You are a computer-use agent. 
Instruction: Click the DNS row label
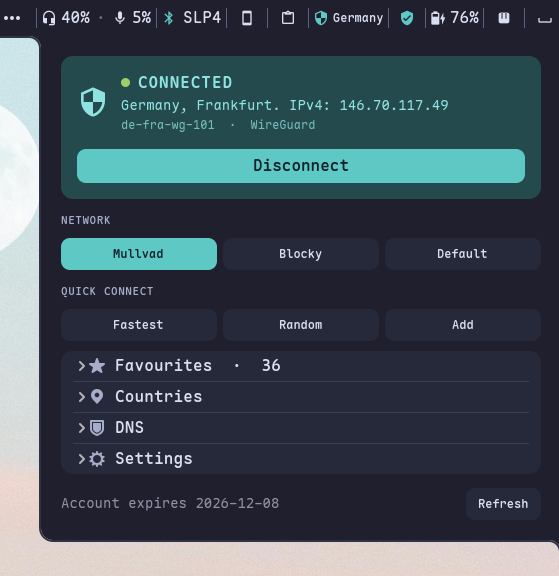tap(129, 428)
